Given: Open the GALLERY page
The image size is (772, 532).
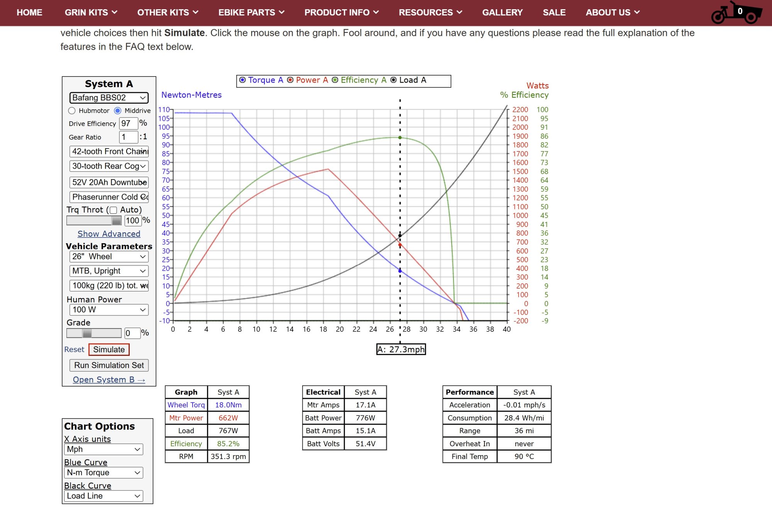Looking at the screenshot, I should click(x=502, y=12).
